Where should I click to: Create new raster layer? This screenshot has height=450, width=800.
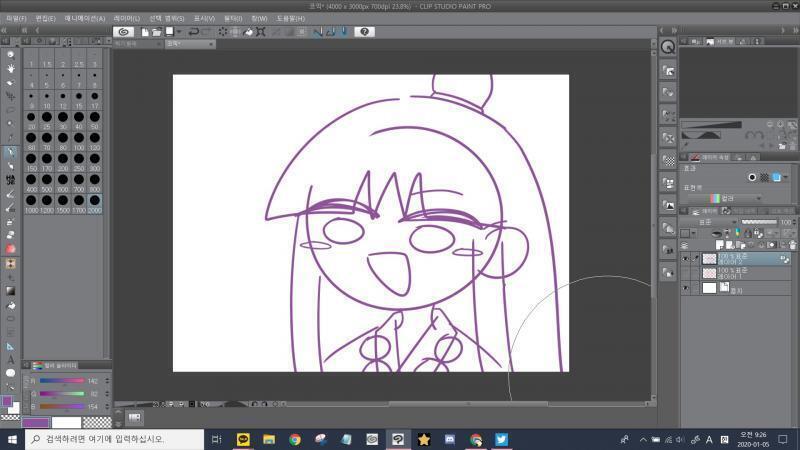719,245
